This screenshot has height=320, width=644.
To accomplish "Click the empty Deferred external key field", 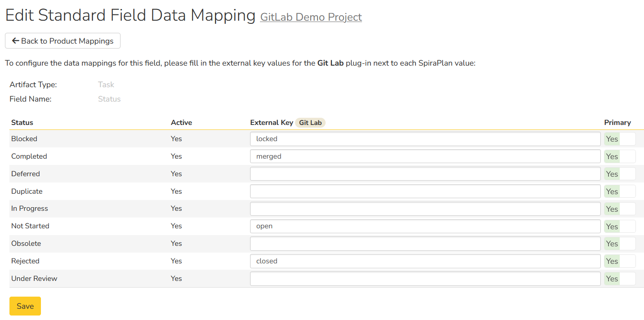I will (425, 174).
